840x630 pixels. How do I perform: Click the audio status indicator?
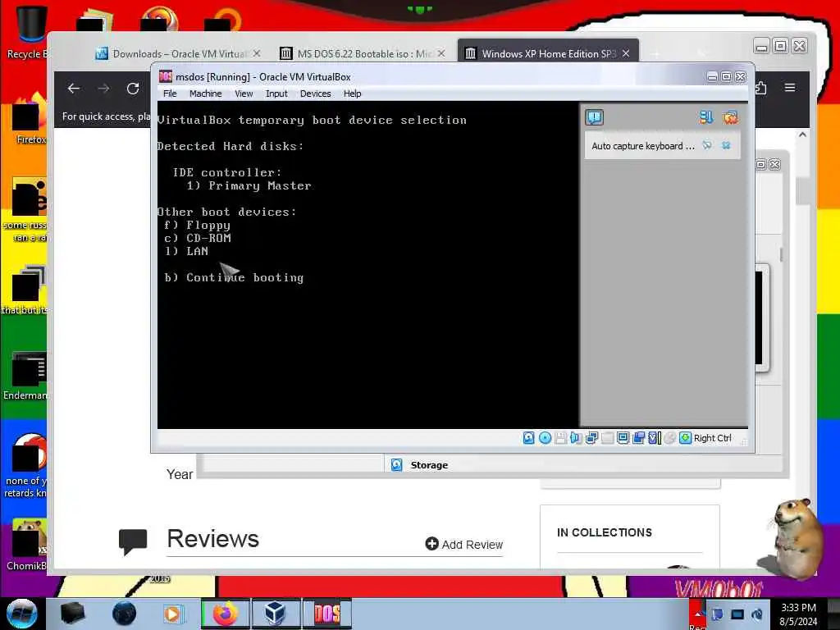576,438
